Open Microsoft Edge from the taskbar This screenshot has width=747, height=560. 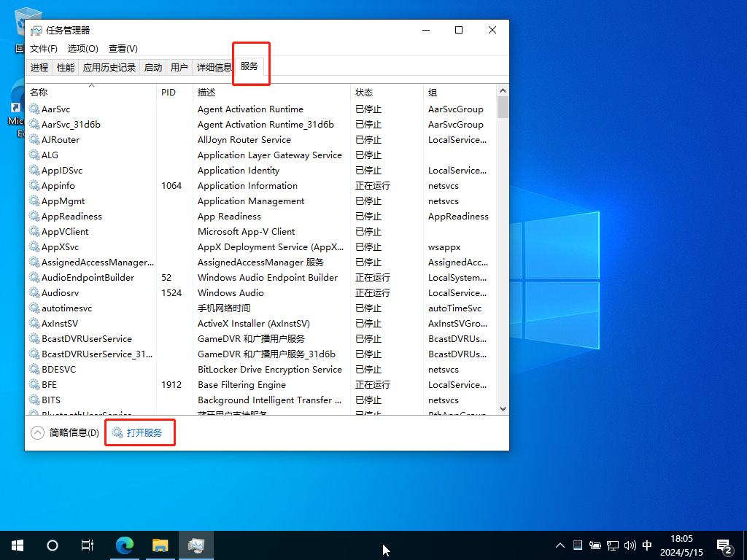tap(125, 545)
